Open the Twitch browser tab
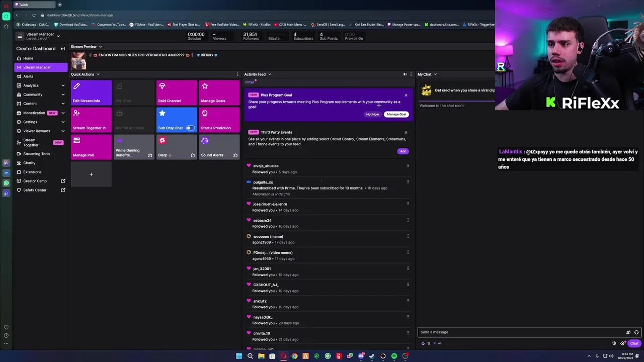 [34, 5]
